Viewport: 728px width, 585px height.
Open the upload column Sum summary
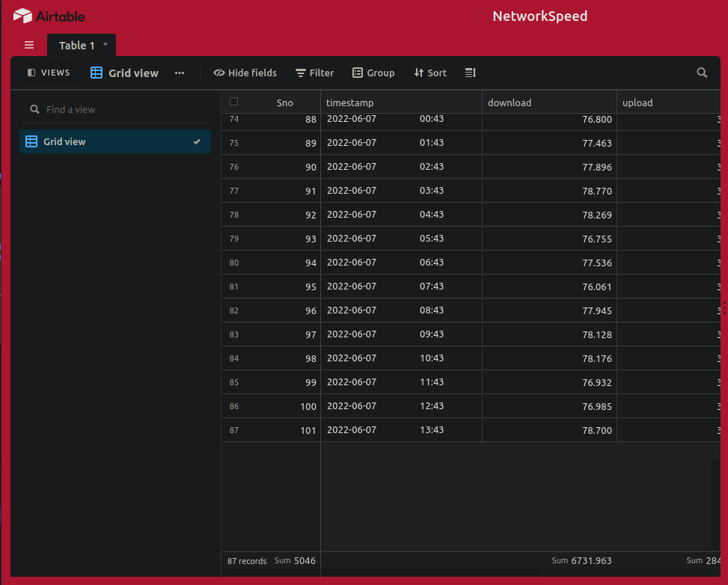(x=703, y=561)
